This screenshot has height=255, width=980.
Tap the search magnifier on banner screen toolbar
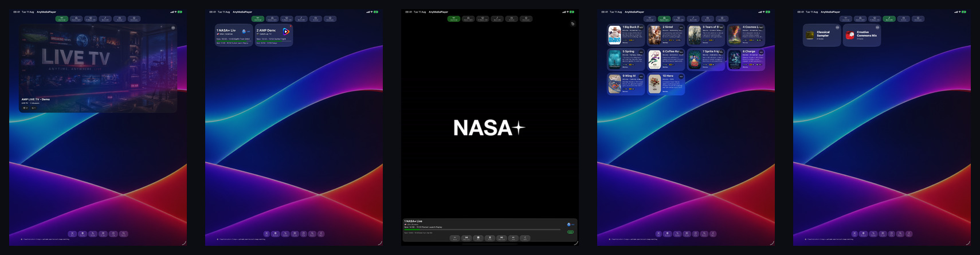(124, 234)
